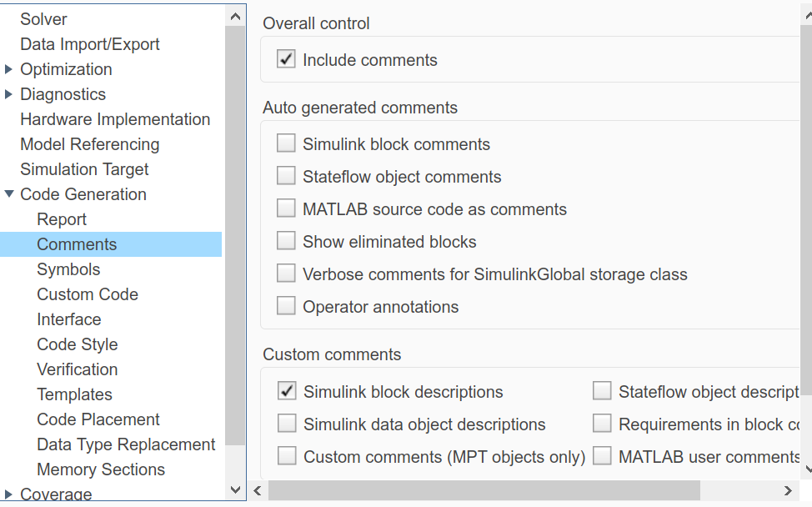Open the Solver settings pane
Screen dimensions: 812x507
(43, 19)
